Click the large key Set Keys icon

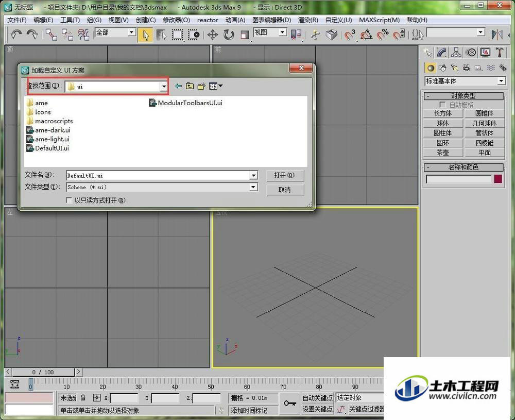(289, 403)
